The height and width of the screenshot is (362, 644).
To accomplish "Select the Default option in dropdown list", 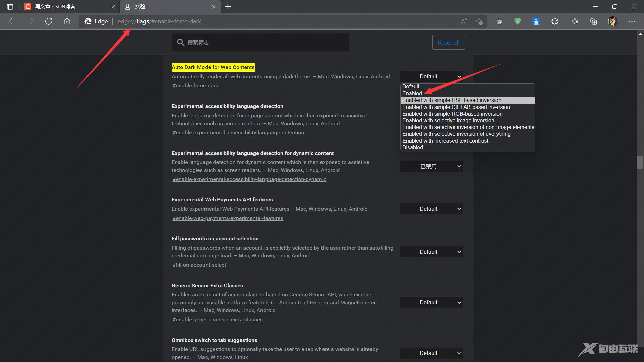I will click(x=468, y=86).
